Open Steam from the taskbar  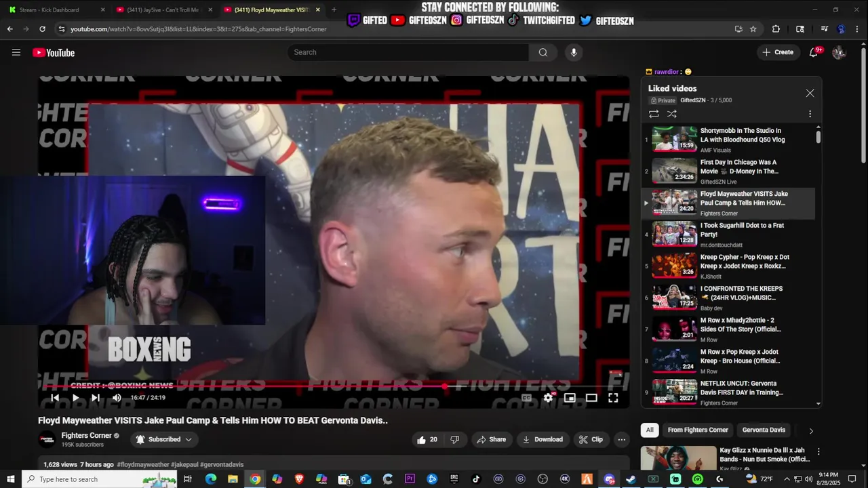tap(631, 479)
